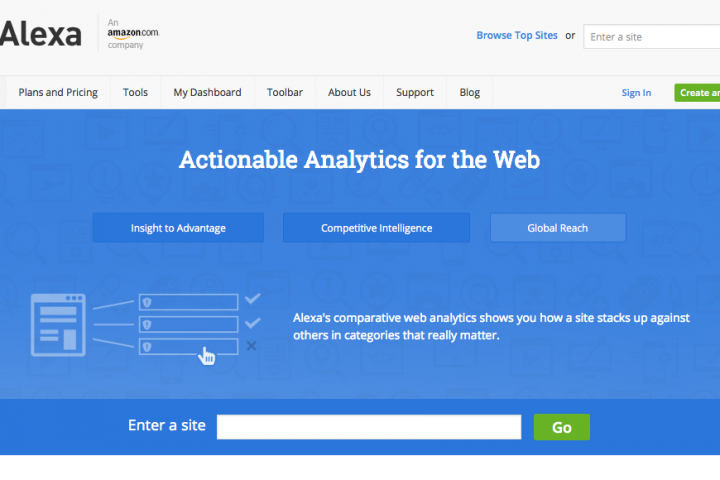
Task: Click the first checkmark icon
Action: (253, 299)
